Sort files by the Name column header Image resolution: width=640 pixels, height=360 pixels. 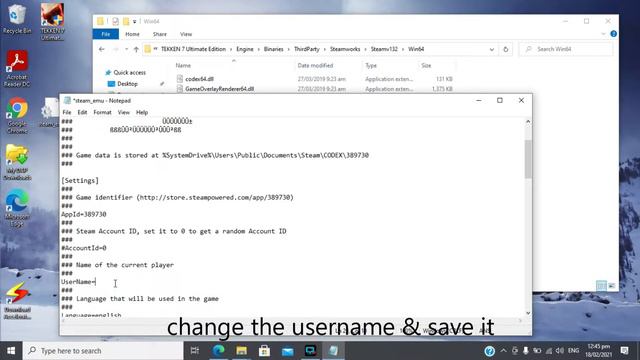183,65
